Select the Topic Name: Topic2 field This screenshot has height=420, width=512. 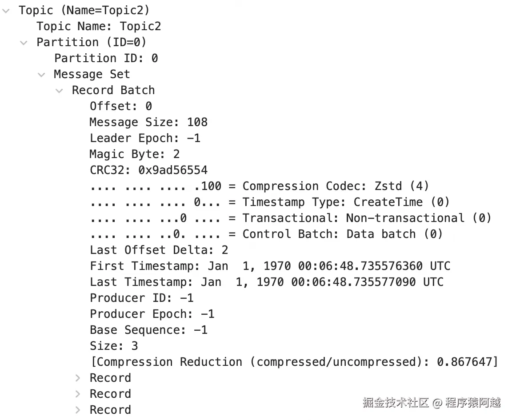(x=99, y=26)
